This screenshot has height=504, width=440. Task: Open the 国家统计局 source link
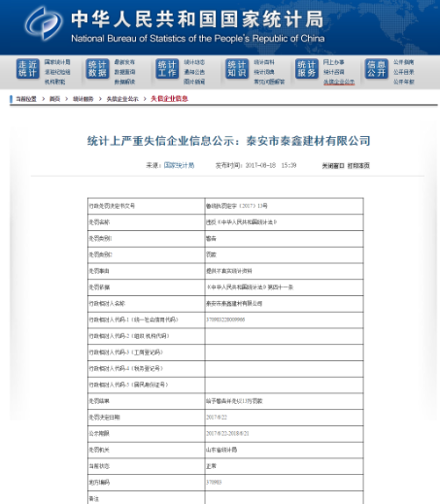[x=179, y=165]
